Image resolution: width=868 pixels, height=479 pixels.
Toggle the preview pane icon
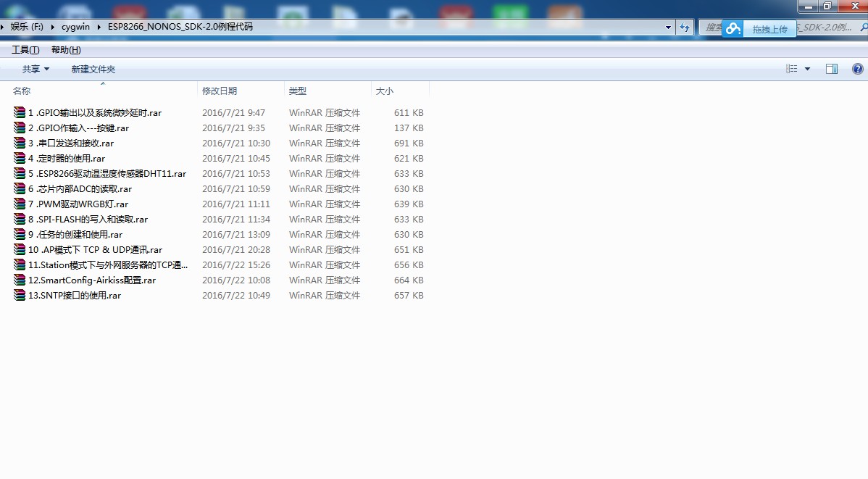[832, 69]
